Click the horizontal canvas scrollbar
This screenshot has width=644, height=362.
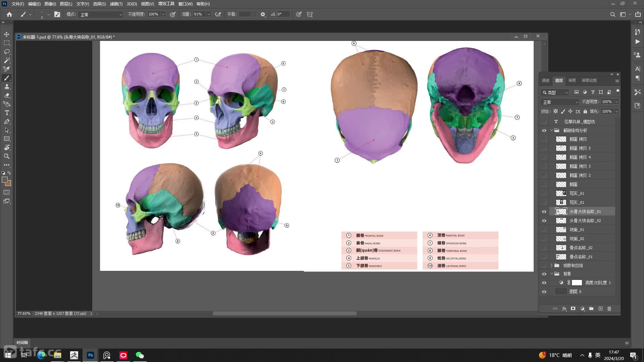pyautogui.click(x=284, y=314)
